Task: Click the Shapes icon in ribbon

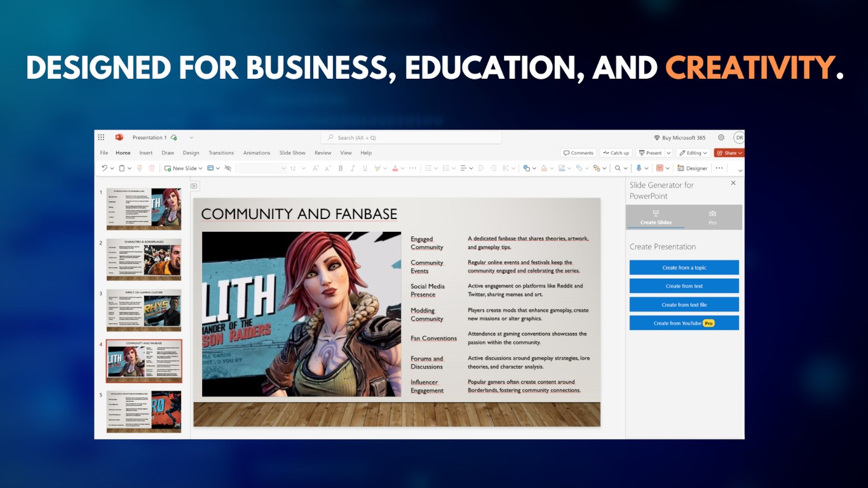Action: coord(527,168)
